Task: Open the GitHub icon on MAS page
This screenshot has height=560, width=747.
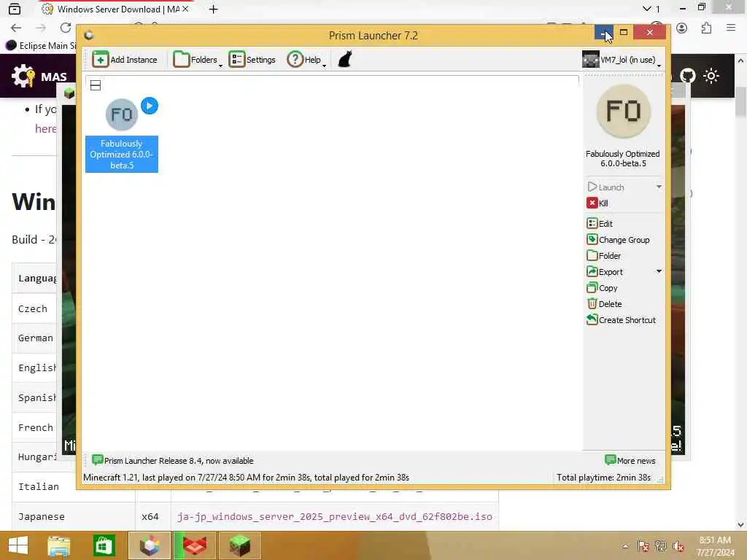Action: [687, 76]
